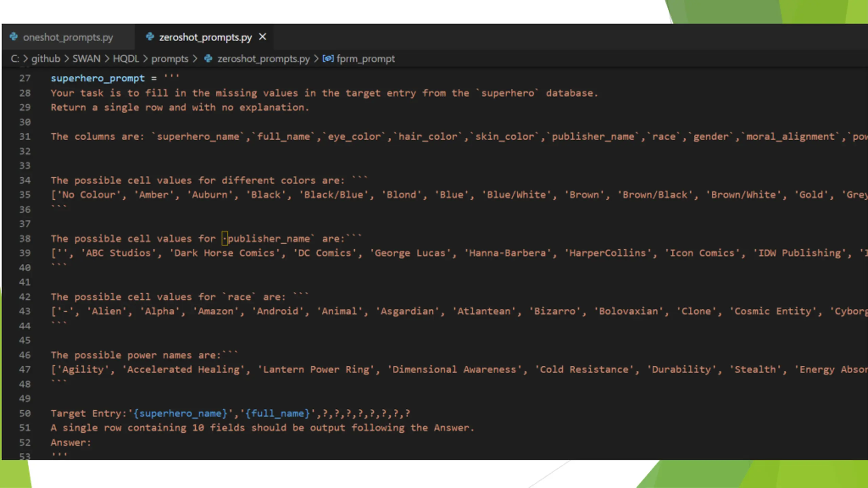This screenshot has height=488, width=868.
Task: Click line number 27 in gutter
Action: point(25,78)
